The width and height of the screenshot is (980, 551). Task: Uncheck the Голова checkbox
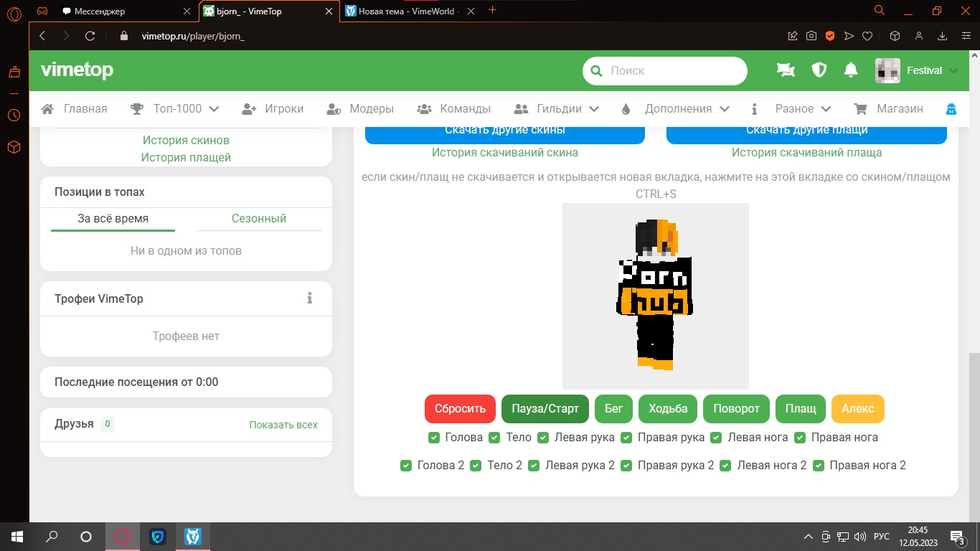(x=434, y=438)
